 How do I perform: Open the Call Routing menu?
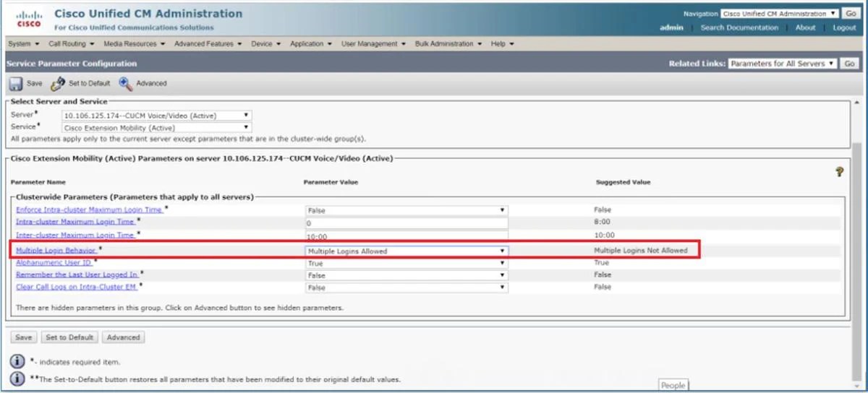72,44
